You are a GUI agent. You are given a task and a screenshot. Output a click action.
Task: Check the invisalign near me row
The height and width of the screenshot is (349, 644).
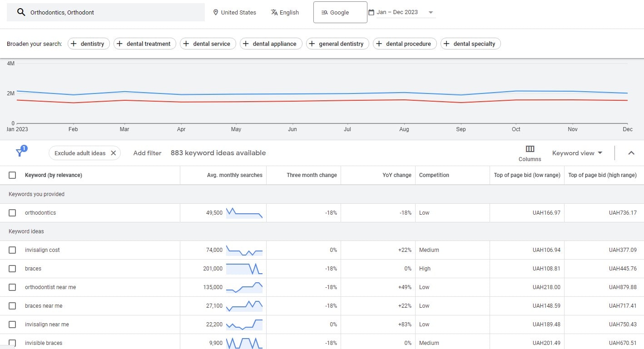pos(12,324)
